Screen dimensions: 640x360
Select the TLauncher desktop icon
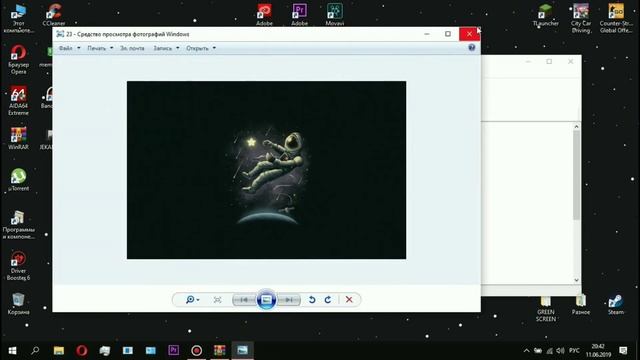tap(546, 15)
